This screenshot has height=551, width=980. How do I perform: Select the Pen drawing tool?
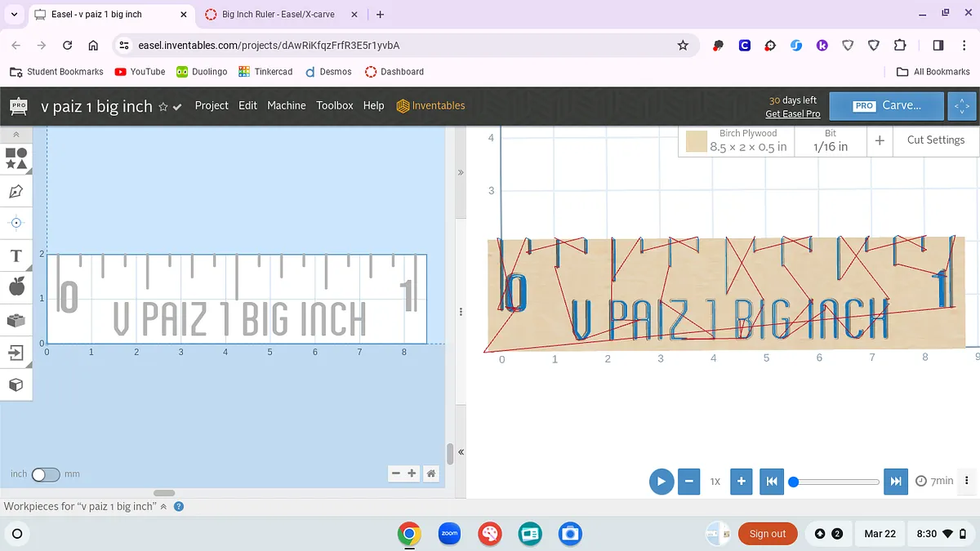16,191
